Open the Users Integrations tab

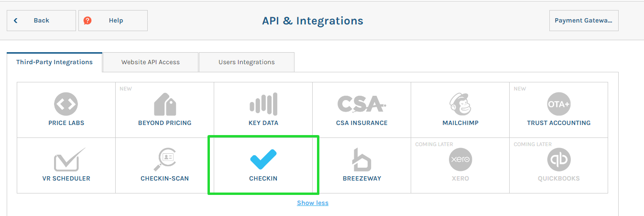click(x=246, y=62)
